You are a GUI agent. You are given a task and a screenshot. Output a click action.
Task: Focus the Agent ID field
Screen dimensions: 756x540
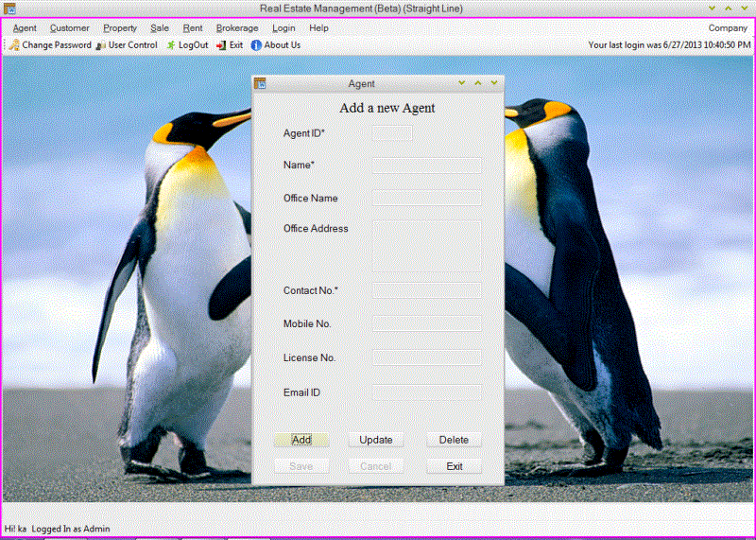392,133
